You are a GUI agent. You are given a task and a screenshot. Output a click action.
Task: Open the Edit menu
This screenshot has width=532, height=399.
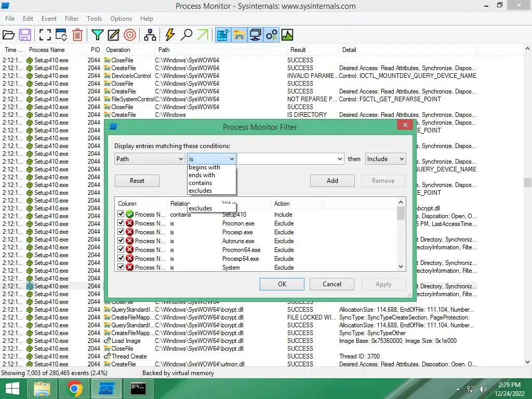28,19
